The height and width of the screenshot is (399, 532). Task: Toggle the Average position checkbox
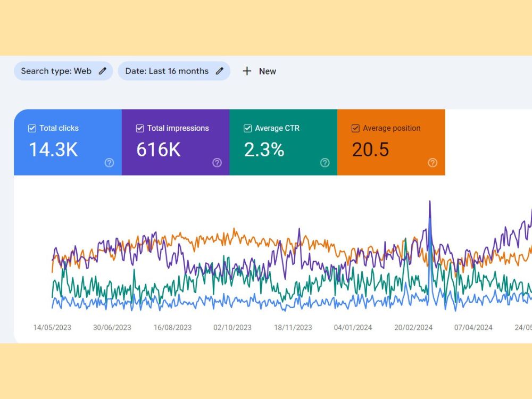tap(355, 128)
